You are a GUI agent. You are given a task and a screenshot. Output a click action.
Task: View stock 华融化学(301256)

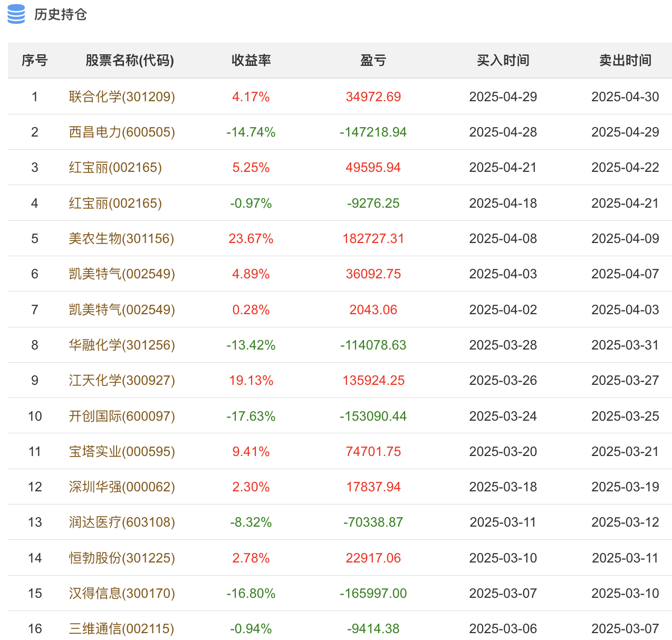point(122,345)
